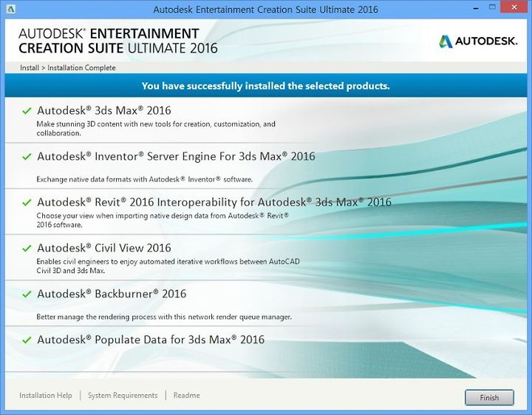Open the Readme link
The image size is (532, 415).
tap(187, 395)
